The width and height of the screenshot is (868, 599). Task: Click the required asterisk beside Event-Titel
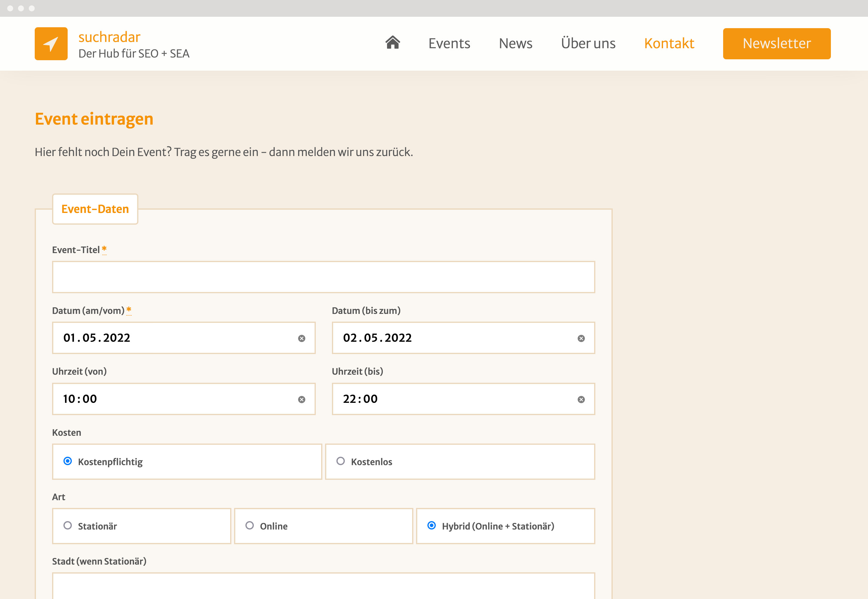tap(104, 249)
